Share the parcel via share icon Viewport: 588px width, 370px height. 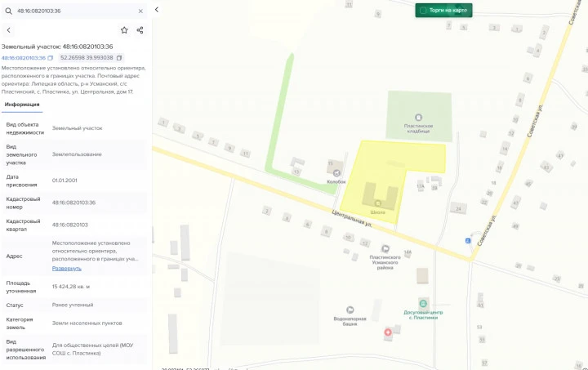tap(140, 30)
